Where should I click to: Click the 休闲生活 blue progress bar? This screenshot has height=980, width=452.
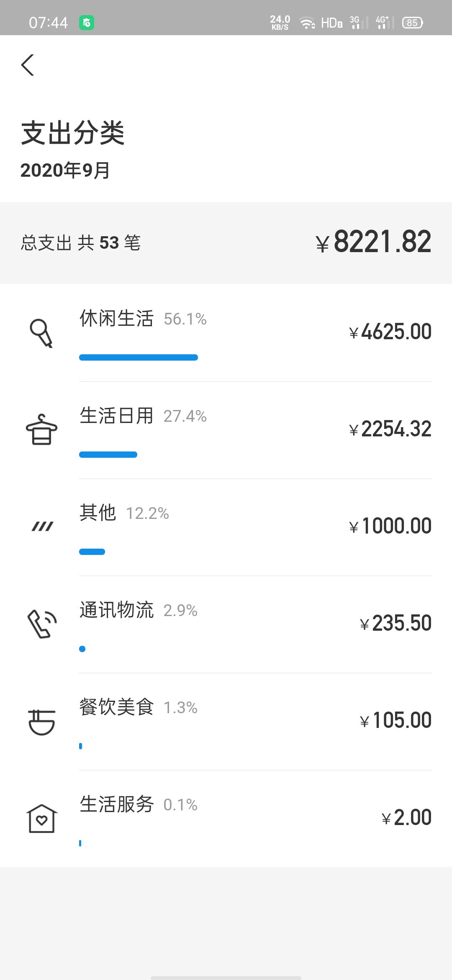point(139,357)
